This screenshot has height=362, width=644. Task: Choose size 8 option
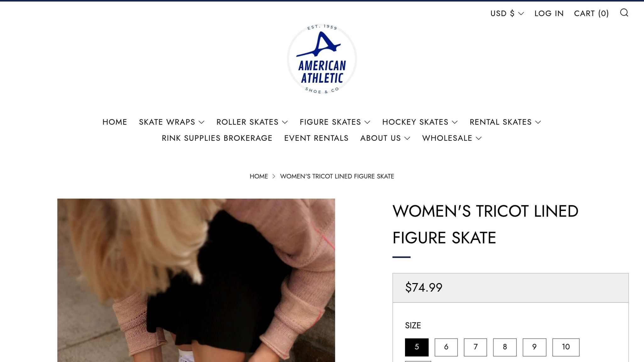[x=505, y=347]
